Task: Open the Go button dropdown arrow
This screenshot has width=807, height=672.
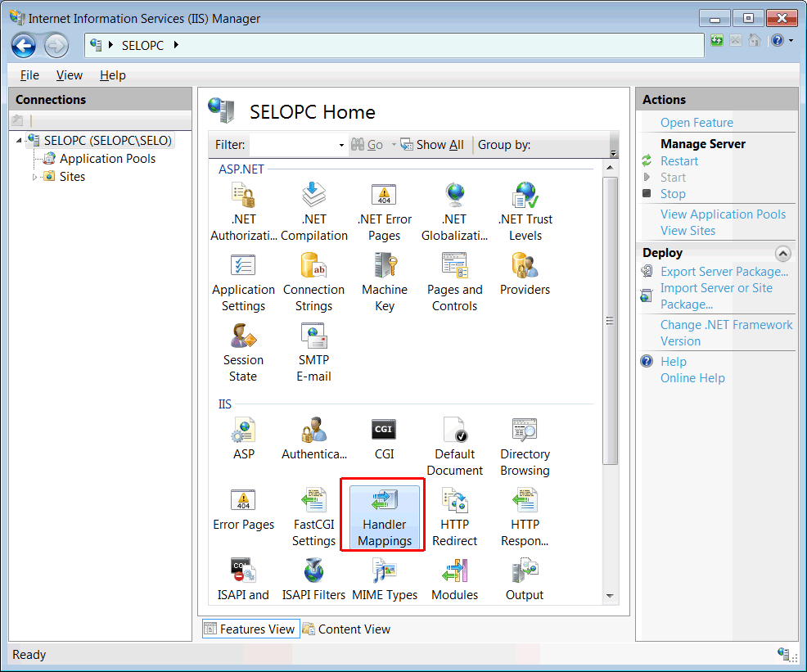Action: (394, 145)
